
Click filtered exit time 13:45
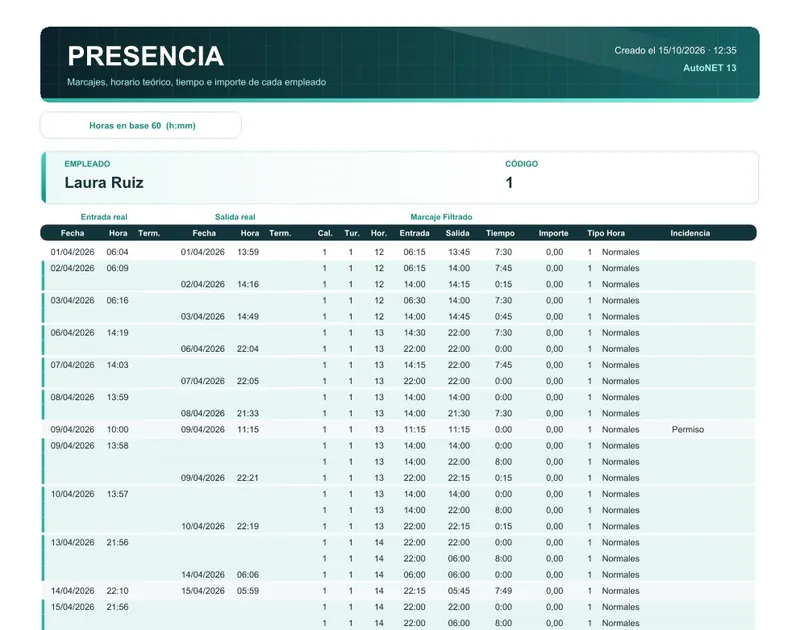coord(459,252)
